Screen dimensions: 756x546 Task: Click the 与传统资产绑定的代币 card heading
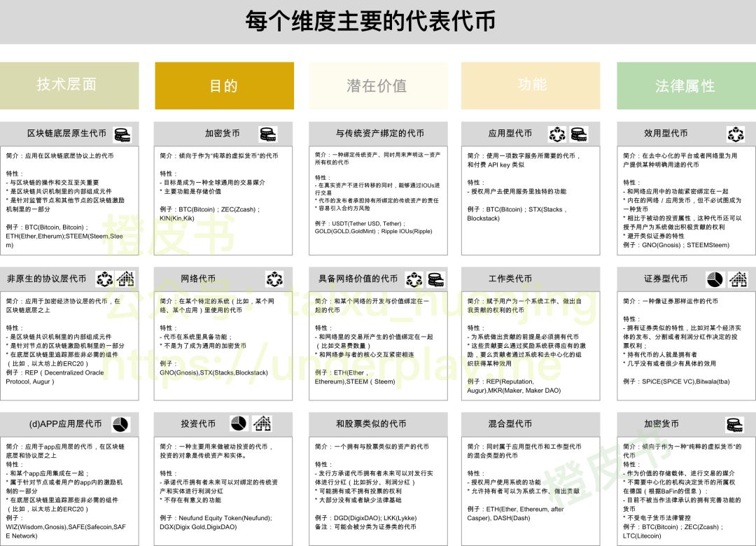coord(380,133)
